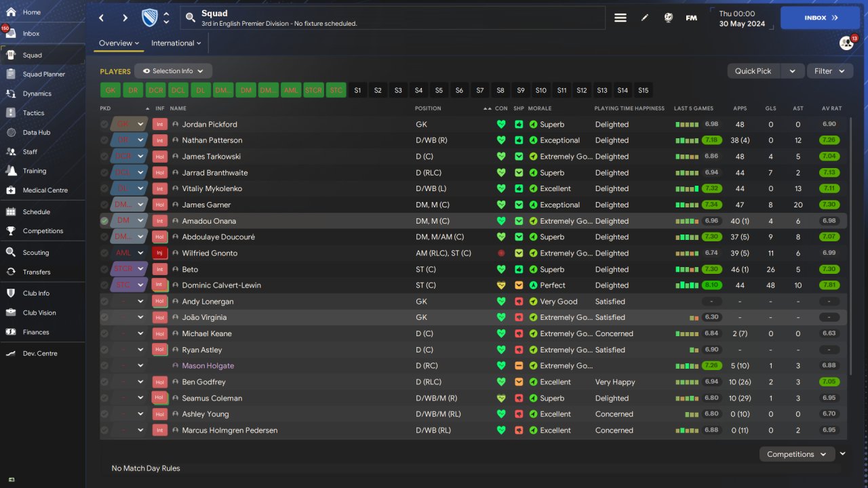Deselect the green check for Amadou Onana

pyautogui.click(x=104, y=221)
